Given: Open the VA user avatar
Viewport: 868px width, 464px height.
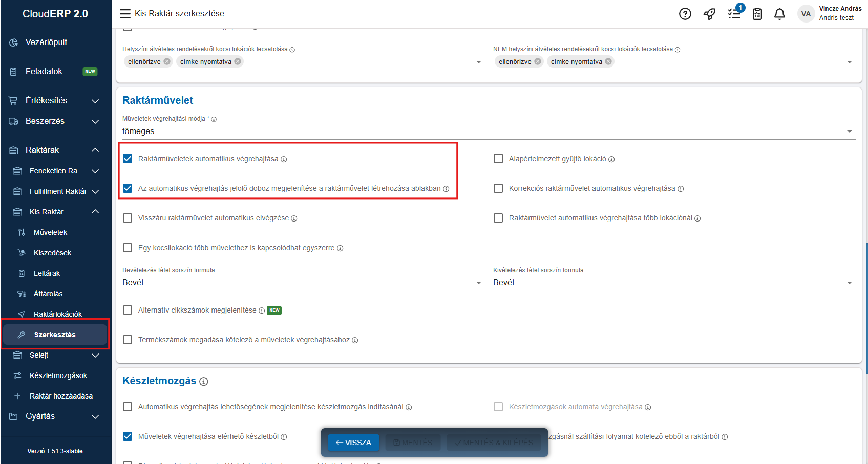Looking at the screenshot, I should point(806,14).
